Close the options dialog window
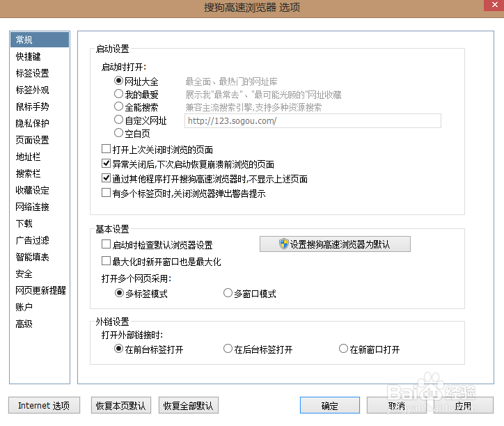 tap(494, 5)
